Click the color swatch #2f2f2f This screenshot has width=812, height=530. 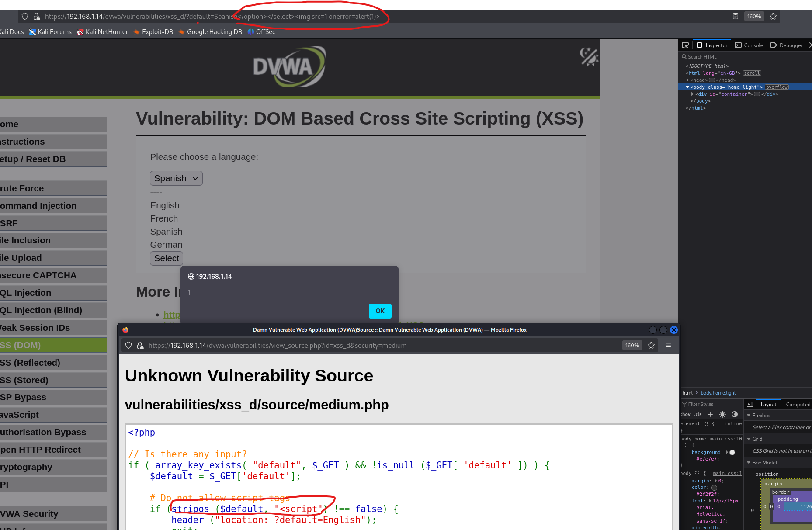(714, 488)
